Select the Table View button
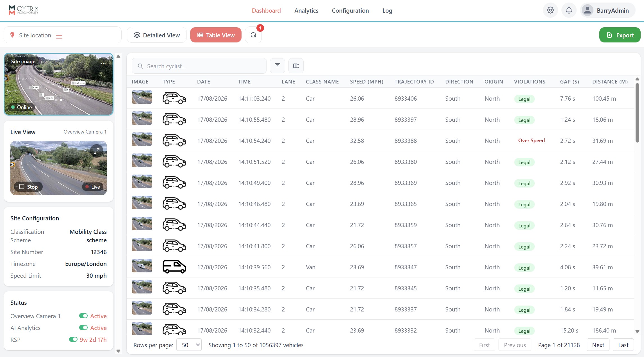The height and width of the screenshot is (357, 644). [216, 35]
